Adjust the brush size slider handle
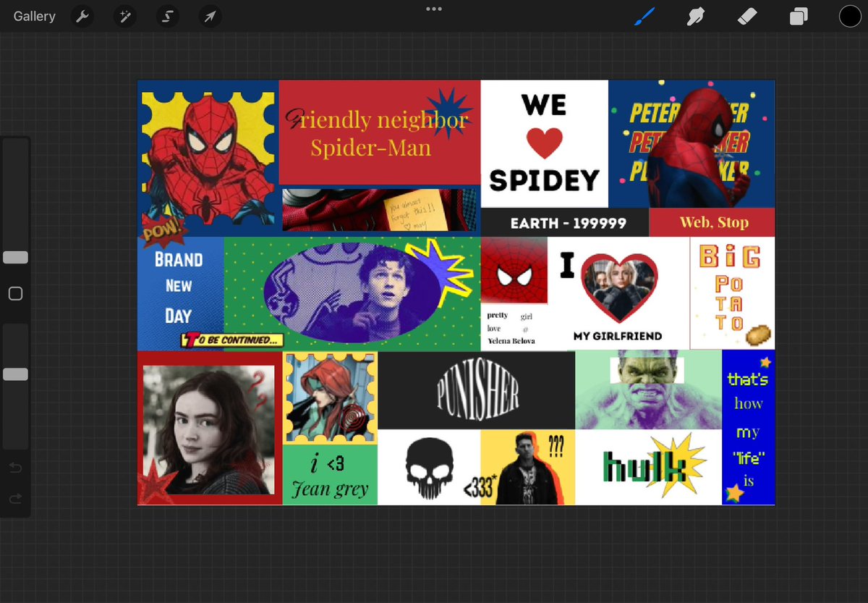The height and width of the screenshot is (603, 868). pyautogui.click(x=15, y=257)
